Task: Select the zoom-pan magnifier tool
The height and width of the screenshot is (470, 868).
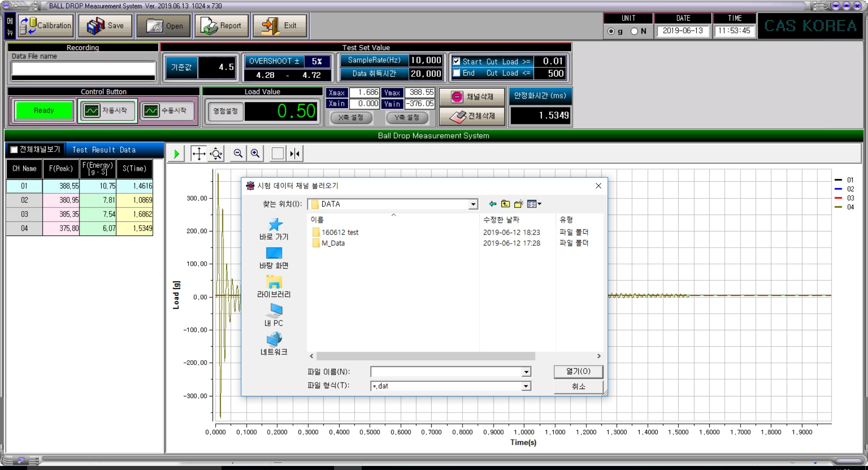Action: (216, 154)
